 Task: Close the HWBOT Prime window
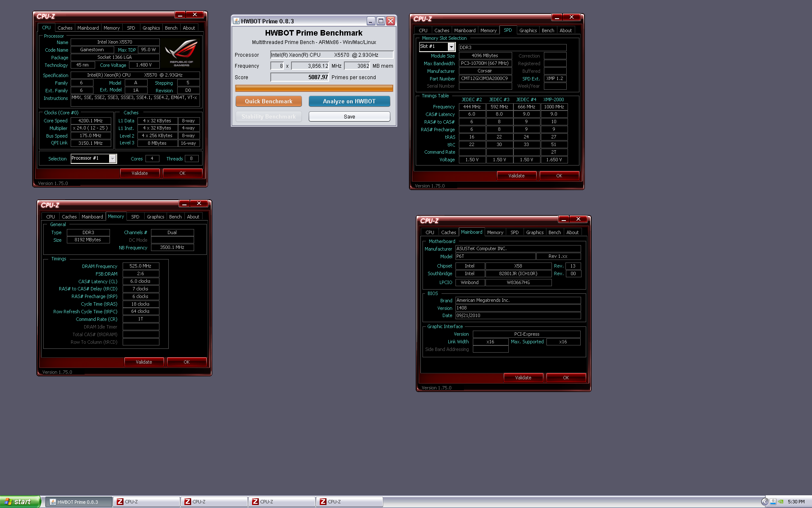pos(391,21)
